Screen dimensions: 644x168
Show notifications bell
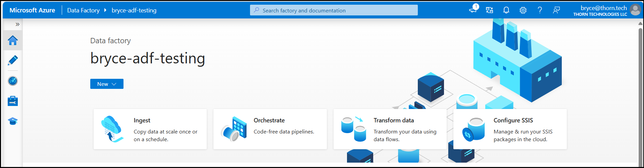click(506, 10)
